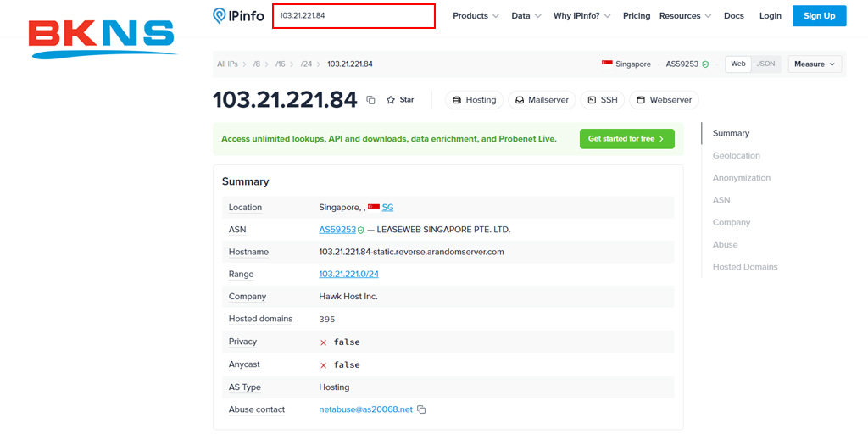Click LEASEWEB SINGAPORE PTE. LTD. text

tap(443, 229)
